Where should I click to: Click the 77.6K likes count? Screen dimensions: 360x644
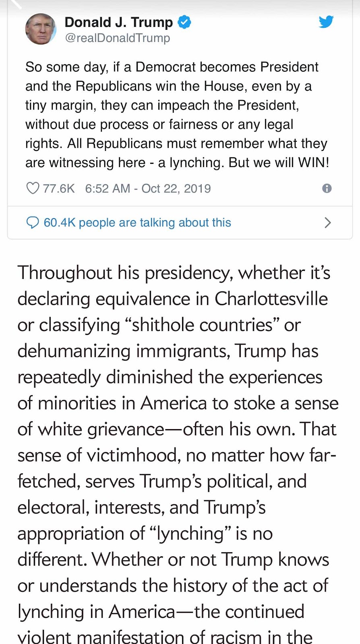pos(59,188)
